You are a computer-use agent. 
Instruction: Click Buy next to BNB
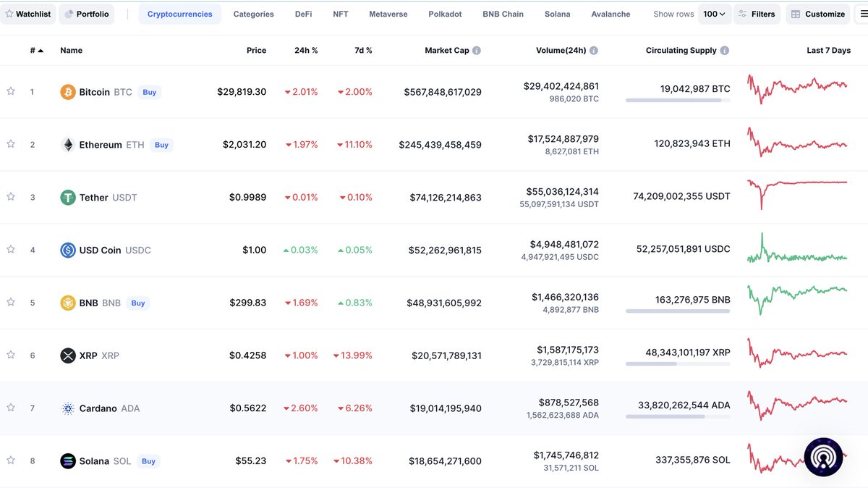pos(138,303)
